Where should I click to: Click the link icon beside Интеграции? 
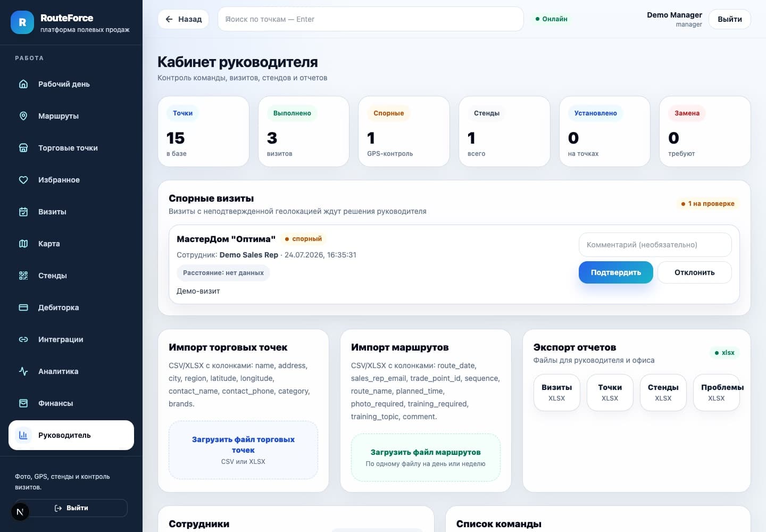coord(23,339)
